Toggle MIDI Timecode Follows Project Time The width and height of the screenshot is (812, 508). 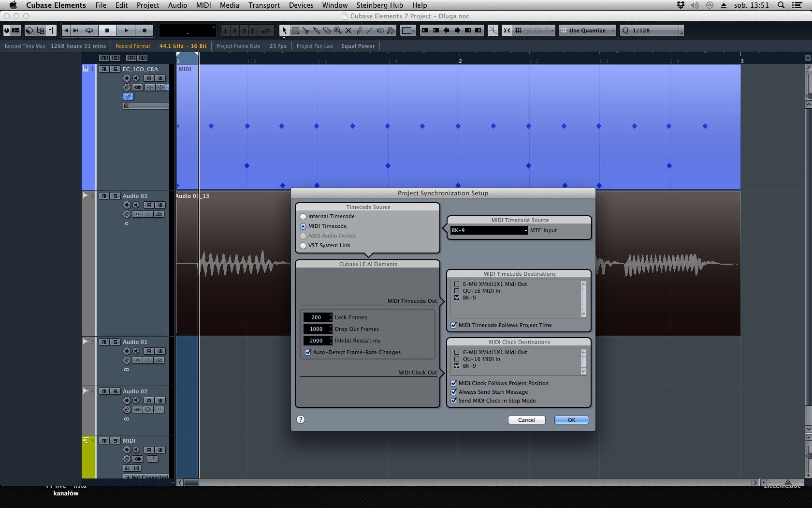(453, 326)
